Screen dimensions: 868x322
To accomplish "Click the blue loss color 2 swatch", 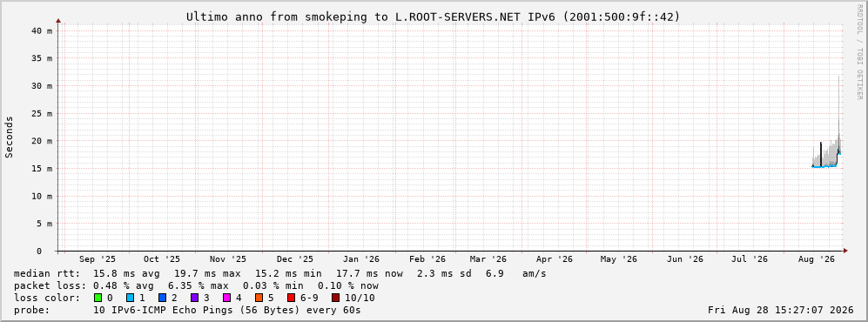I will click(x=162, y=298).
